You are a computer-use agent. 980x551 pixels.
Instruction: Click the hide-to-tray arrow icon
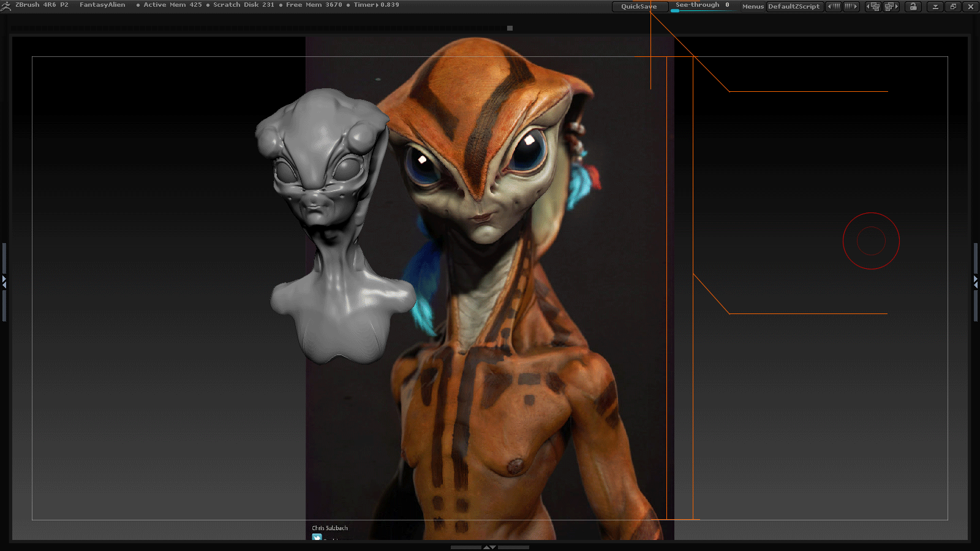(935, 7)
